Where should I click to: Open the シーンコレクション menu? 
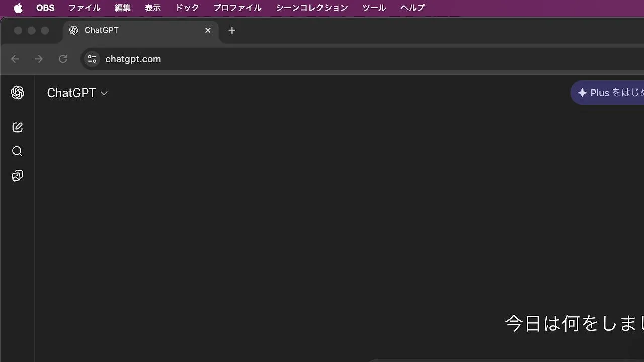point(312,8)
